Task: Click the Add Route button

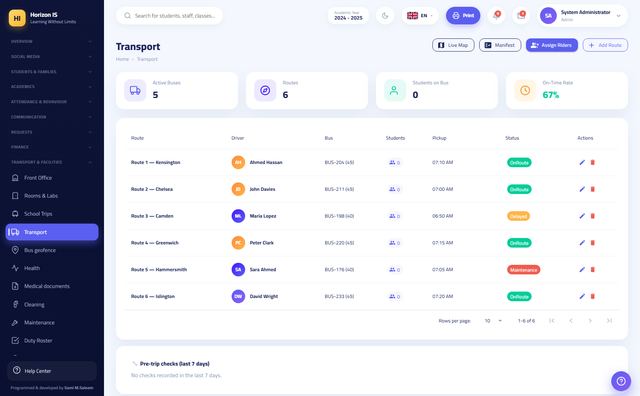Action: click(x=605, y=45)
